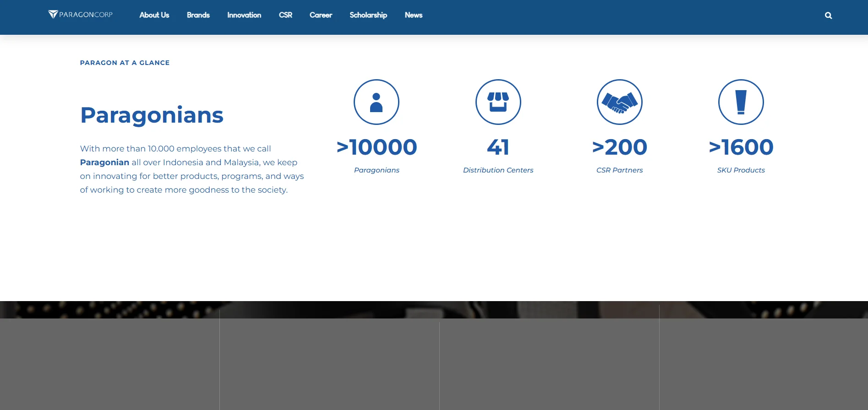Open the About Us menu

click(154, 15)
